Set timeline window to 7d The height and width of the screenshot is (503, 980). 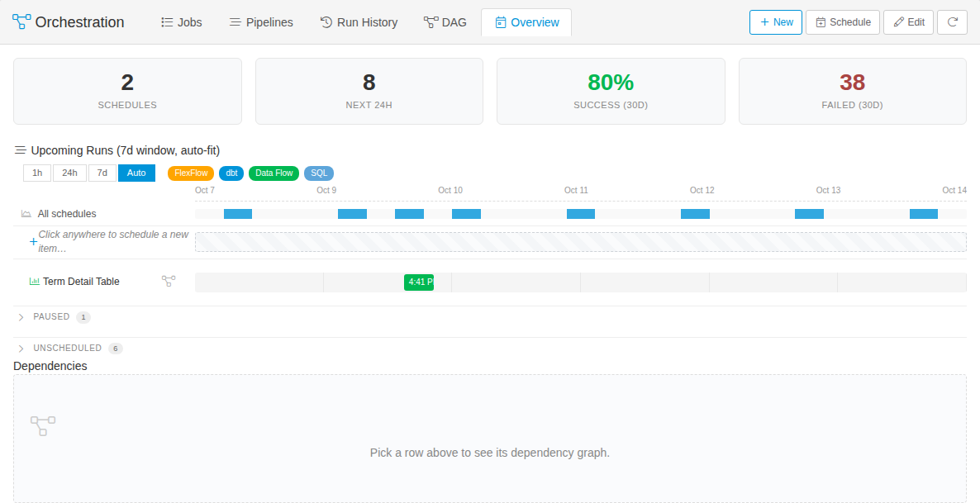102,173
